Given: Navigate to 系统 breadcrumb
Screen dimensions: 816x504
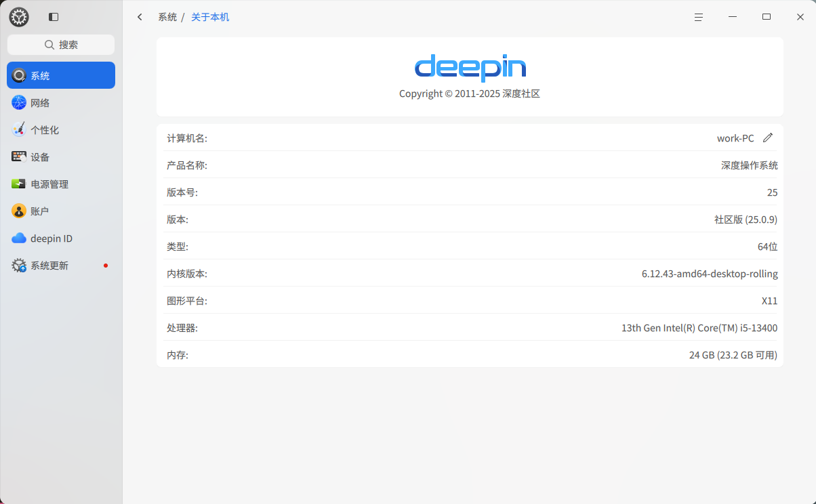Looking at the screenshot, I should click(x=167, y=17).
